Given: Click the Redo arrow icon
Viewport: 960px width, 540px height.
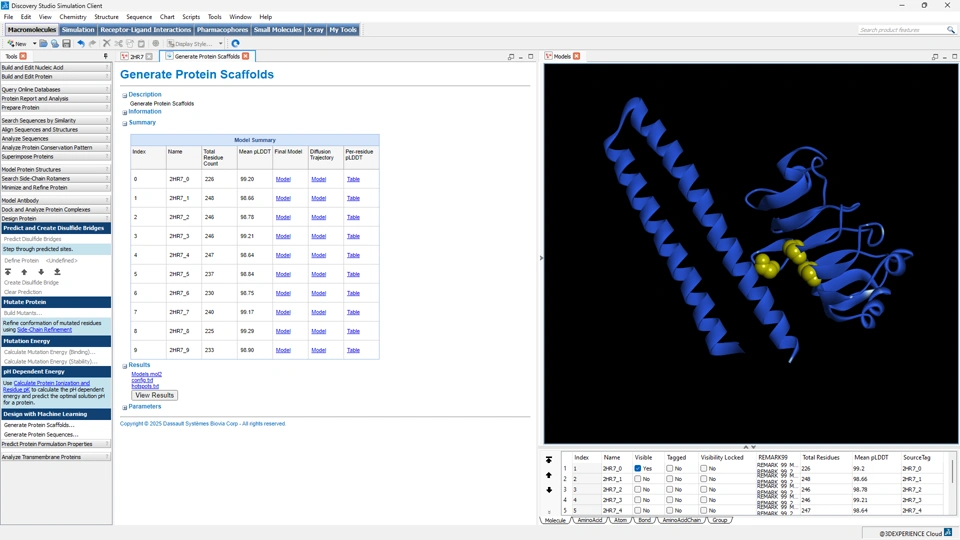Looking at the screenshot, I should click(x=92, y=43).
